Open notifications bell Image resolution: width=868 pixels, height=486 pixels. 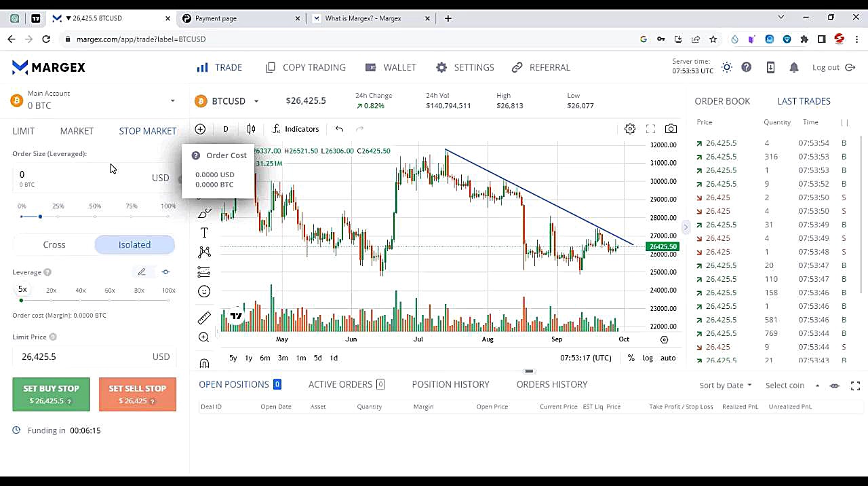794,67
